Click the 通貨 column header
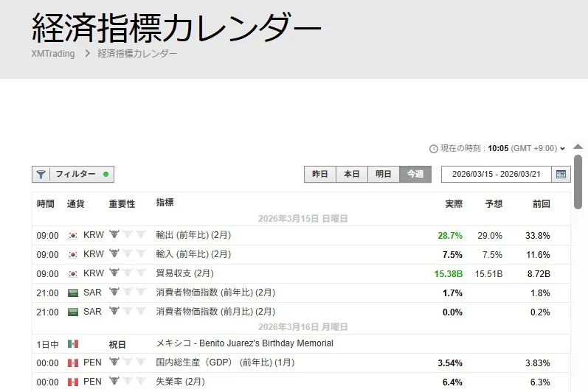 click(75, 204)
